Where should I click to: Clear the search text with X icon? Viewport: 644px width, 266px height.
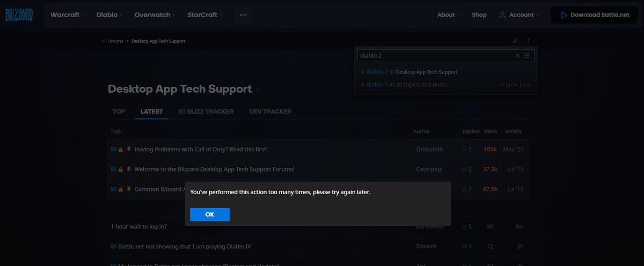pos(517,55)
